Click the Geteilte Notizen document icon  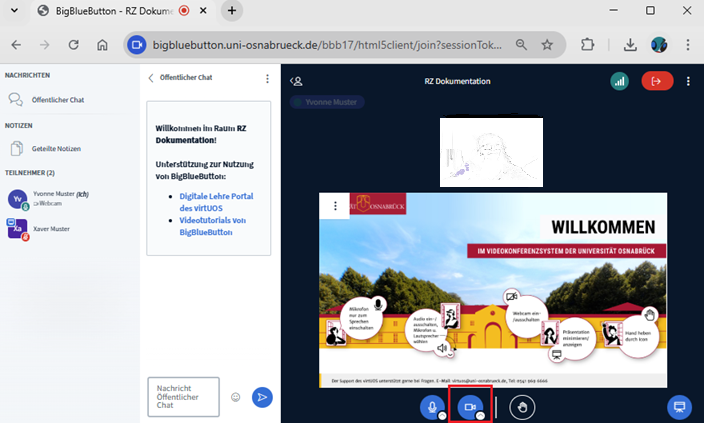point(17,148)
